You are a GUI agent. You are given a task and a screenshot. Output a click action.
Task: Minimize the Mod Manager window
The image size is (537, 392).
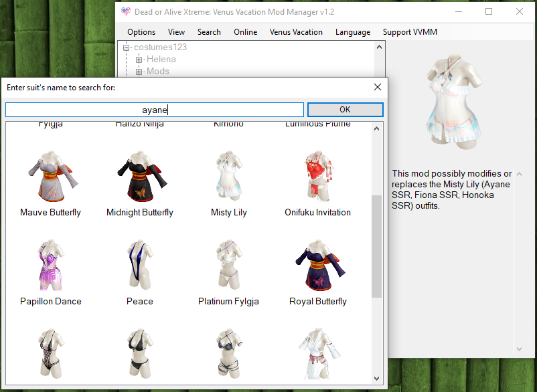[459, 11]
